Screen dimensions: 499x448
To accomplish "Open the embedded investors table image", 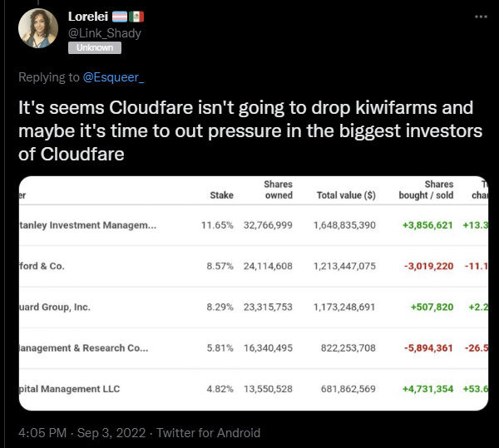I will click(254, 293).
